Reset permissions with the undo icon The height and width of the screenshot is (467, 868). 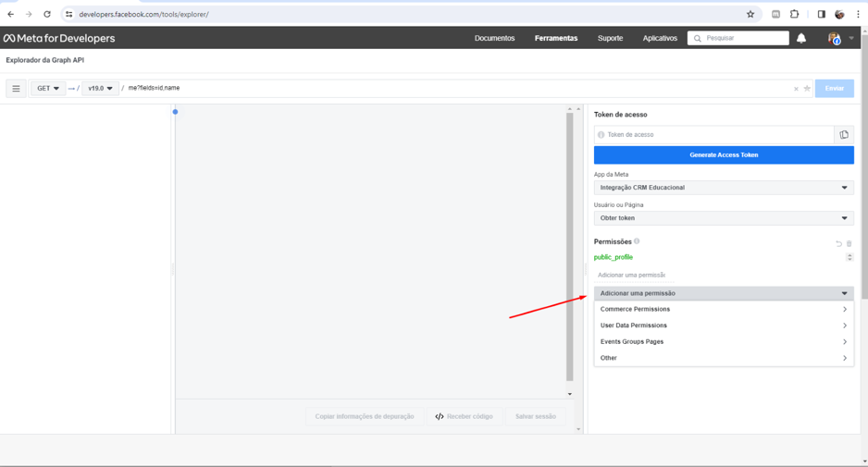pyautogui.click(x=838, y=243)
